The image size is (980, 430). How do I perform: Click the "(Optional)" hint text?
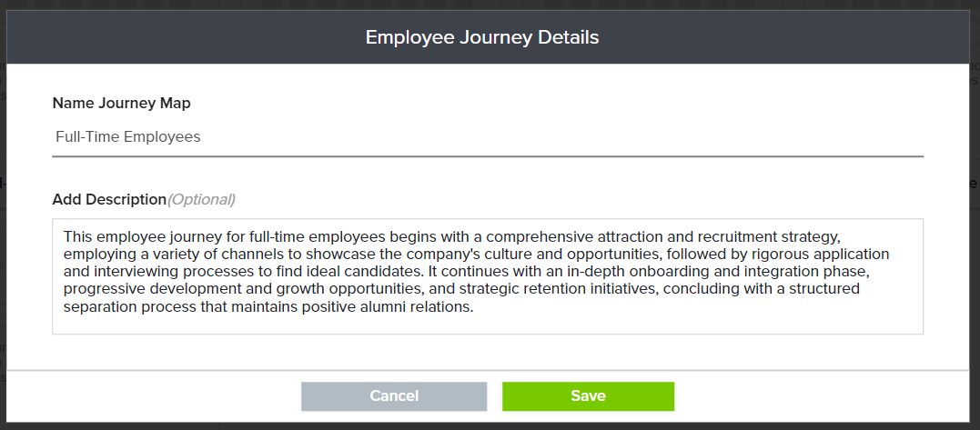pos(201,199)
